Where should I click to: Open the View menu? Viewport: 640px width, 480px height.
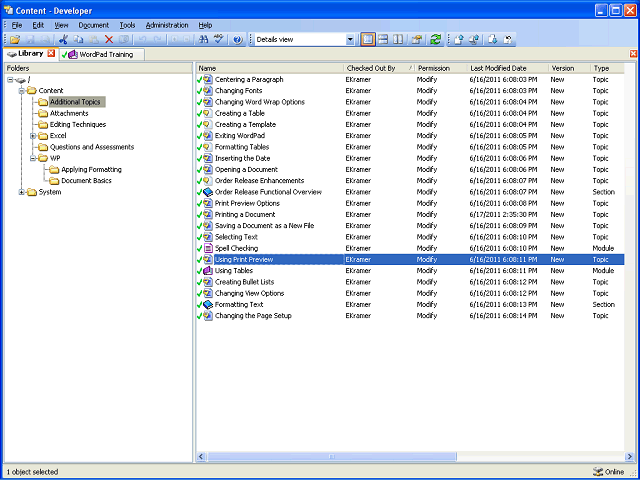click(61, 25)
